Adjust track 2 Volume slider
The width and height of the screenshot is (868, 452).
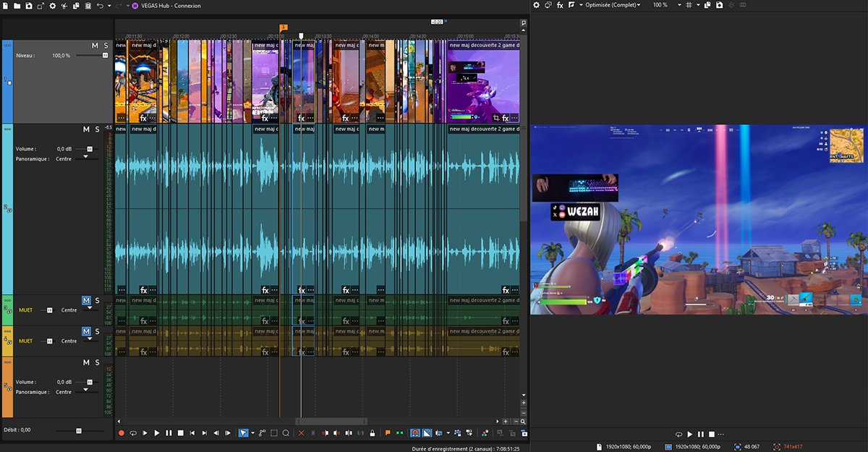pos(89,149)
